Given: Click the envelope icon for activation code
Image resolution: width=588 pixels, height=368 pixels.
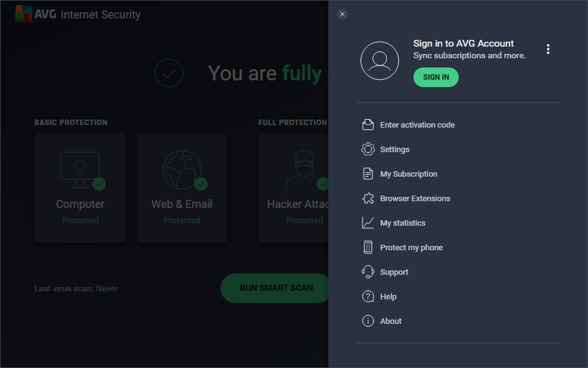Looking at the screenshot, I should 368,125.
